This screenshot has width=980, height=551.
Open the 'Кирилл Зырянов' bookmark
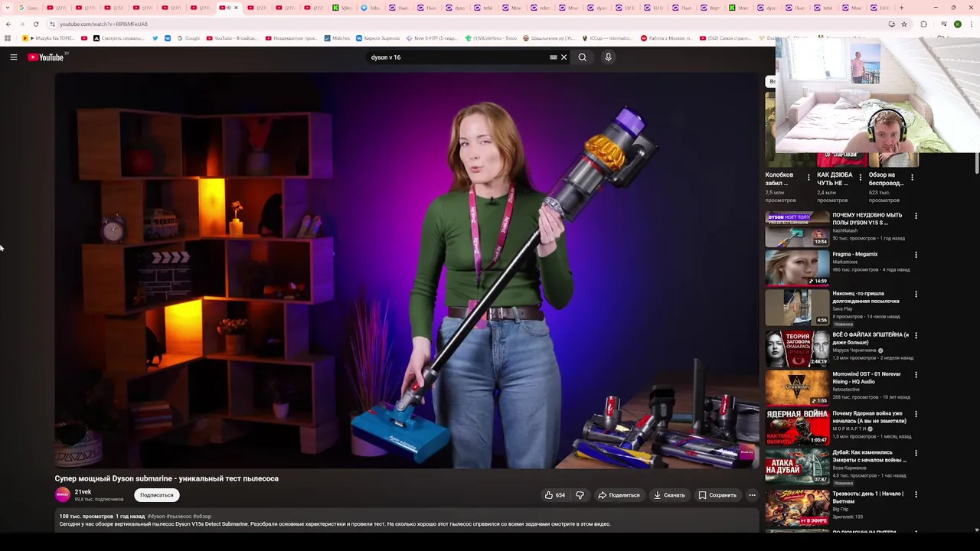pyautogui.click(x=376, y=38)
